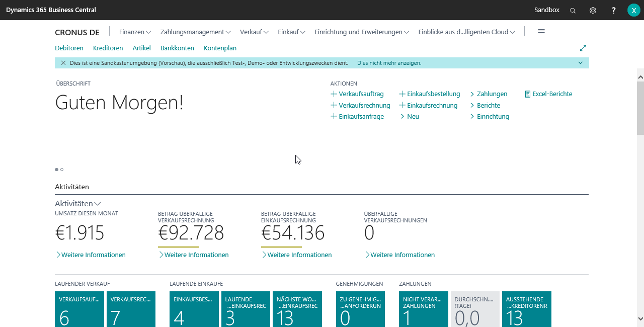Open the hamburger more-menu icon
Screen dimensions: 644x327
pos(541,31)
